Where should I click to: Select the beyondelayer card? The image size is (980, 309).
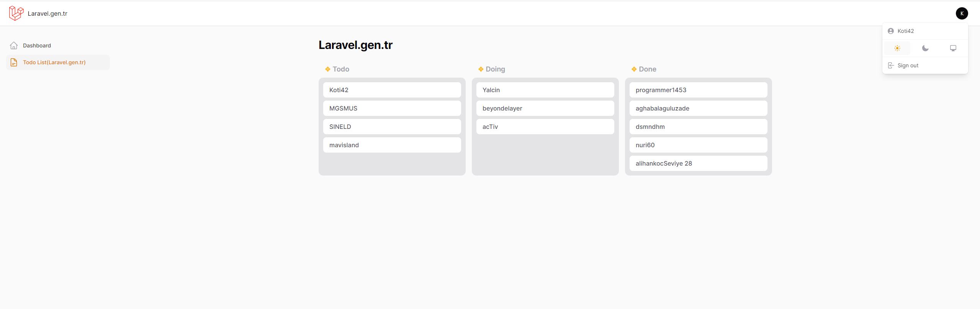545,108
